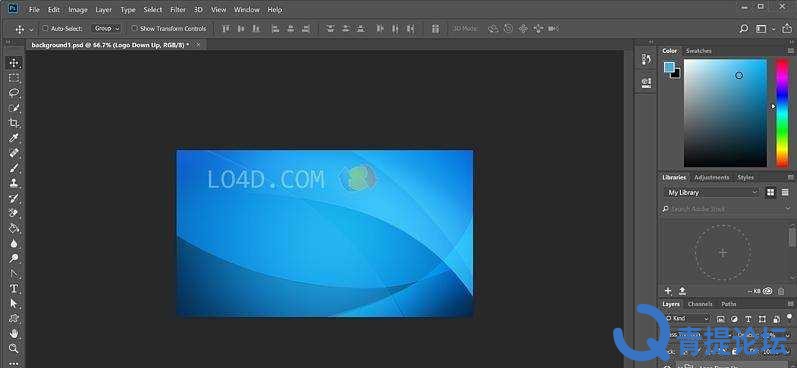Select the Spot Healing Brush tool
The width and height of the screenshot is (797, 368).
pos(14,153)
